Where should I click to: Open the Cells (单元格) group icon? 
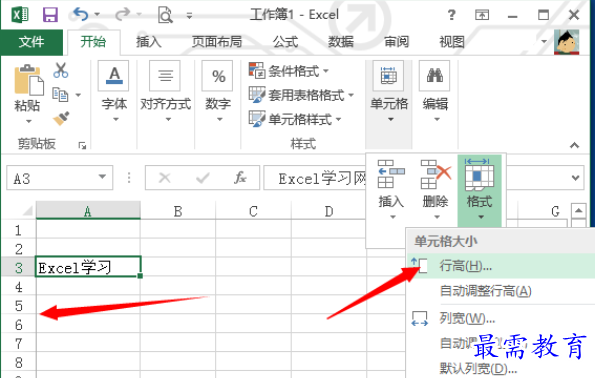point(388,76)
